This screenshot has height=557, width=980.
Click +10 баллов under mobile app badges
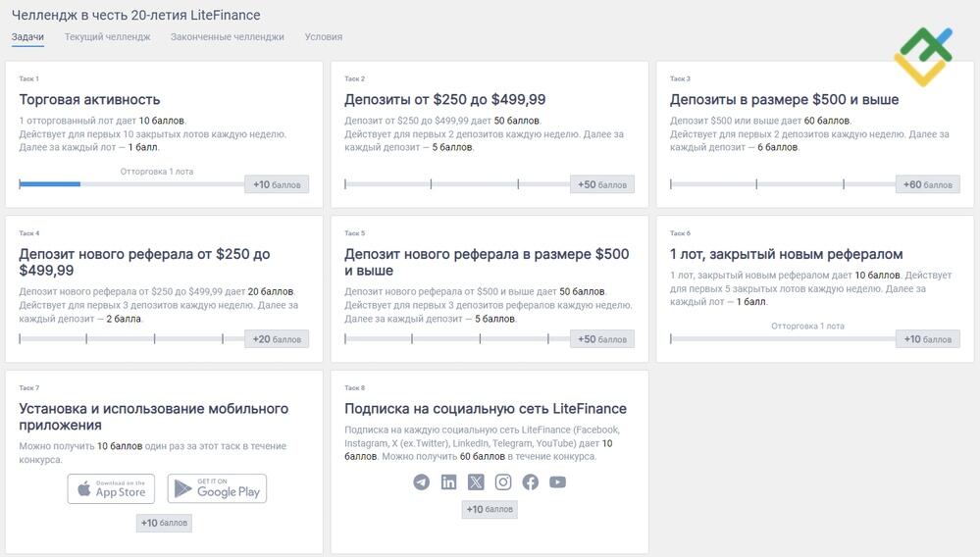pos(164,523)
